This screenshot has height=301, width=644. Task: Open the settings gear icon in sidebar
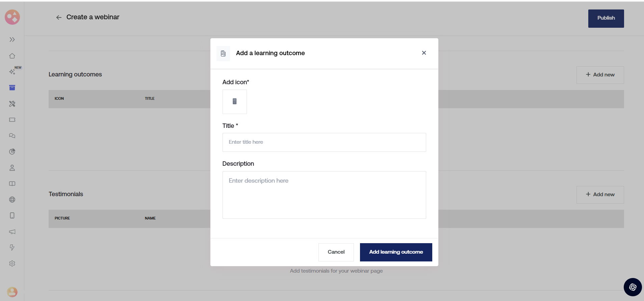coord(12,263)
